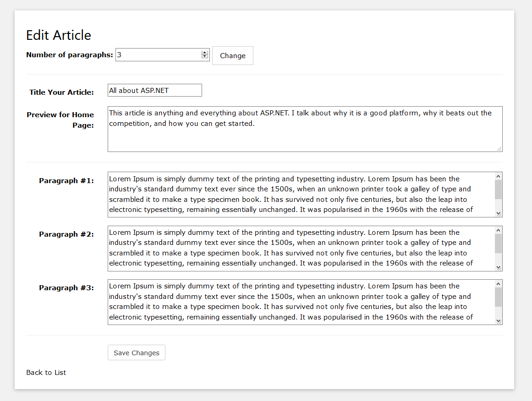Click scroll-up arrow in Paragraph #1 box
The height and width of the screenshot is (401, 532).
coord(499,176)
